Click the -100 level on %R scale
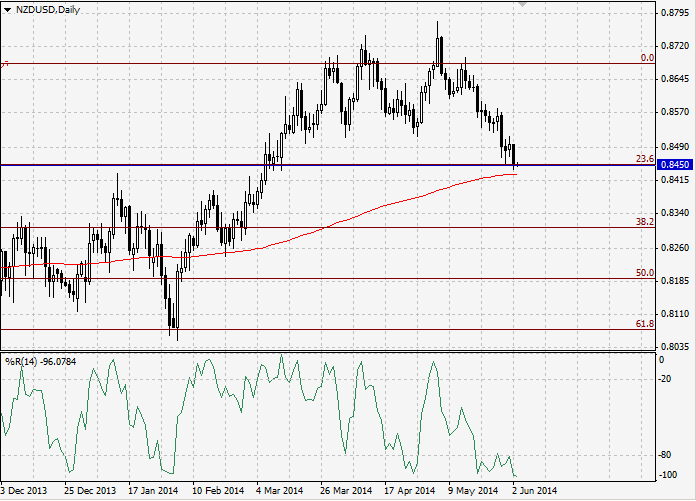This screenshot has height=501, width=696. coord(668,475)
